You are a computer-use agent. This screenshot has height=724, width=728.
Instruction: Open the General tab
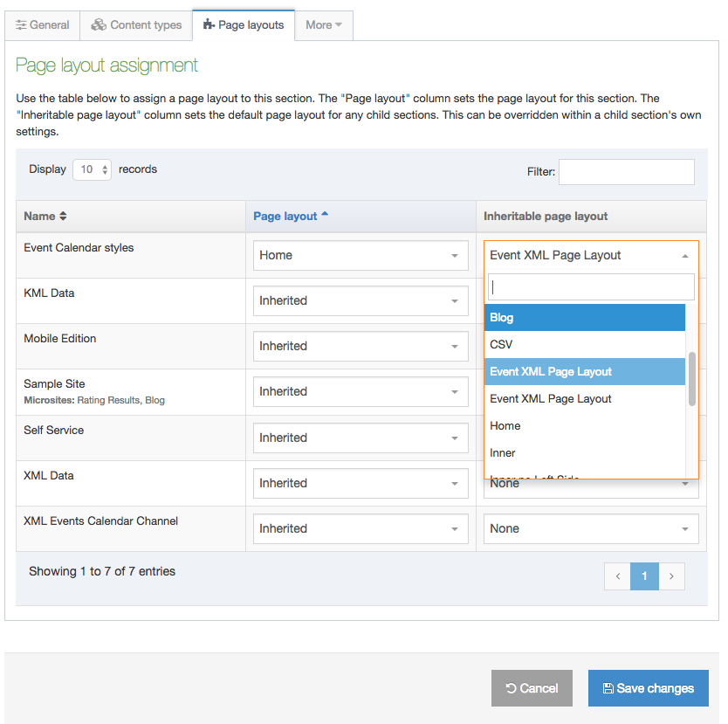click(42, 24)
